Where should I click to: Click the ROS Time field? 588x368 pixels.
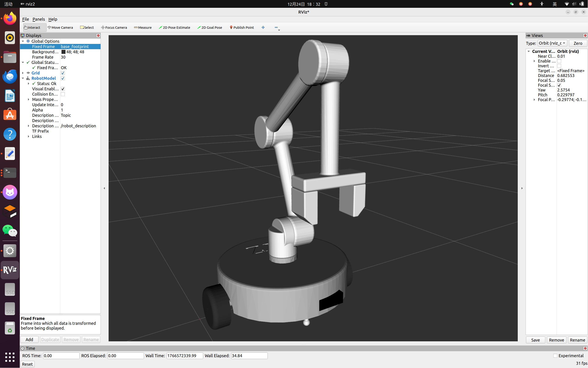tap(61, 356)
